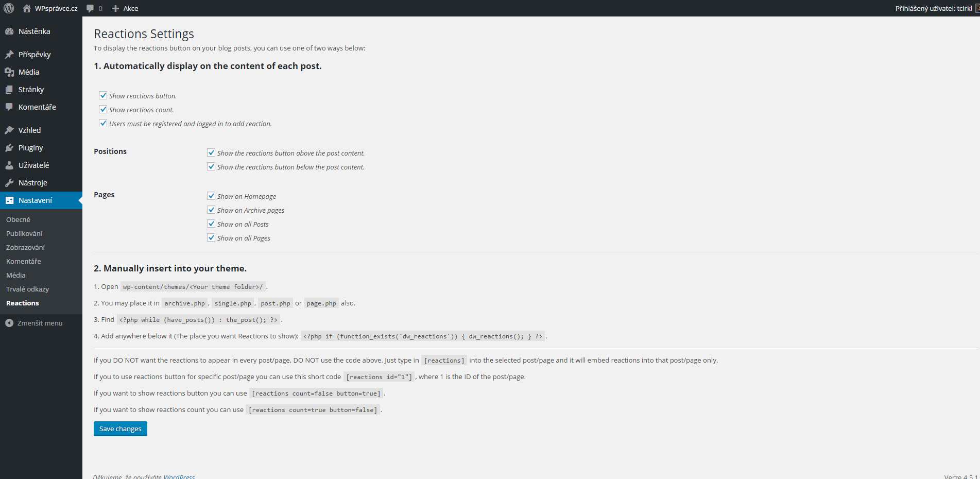The height and width of the screenshot is (479, 980).
Task: Toggle Show on Archive pages checkbox
Action: pyautogui.click(x=211, y=210)
